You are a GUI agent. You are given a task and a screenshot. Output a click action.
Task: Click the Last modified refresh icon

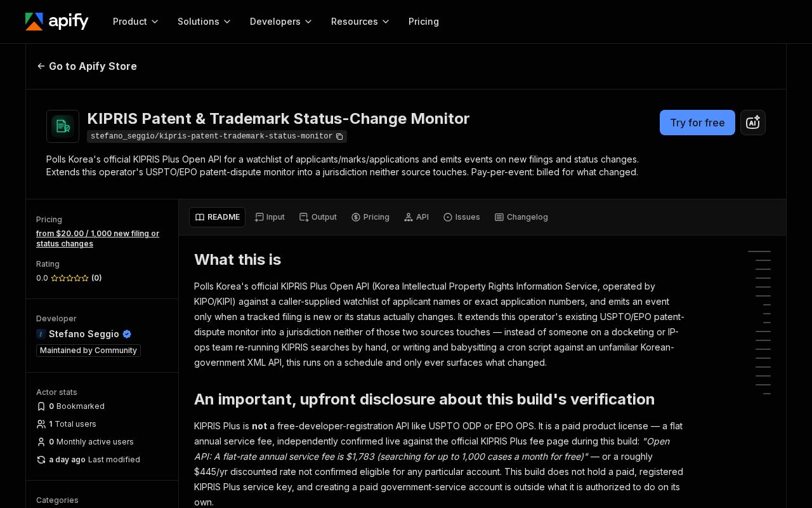[41, 460]
